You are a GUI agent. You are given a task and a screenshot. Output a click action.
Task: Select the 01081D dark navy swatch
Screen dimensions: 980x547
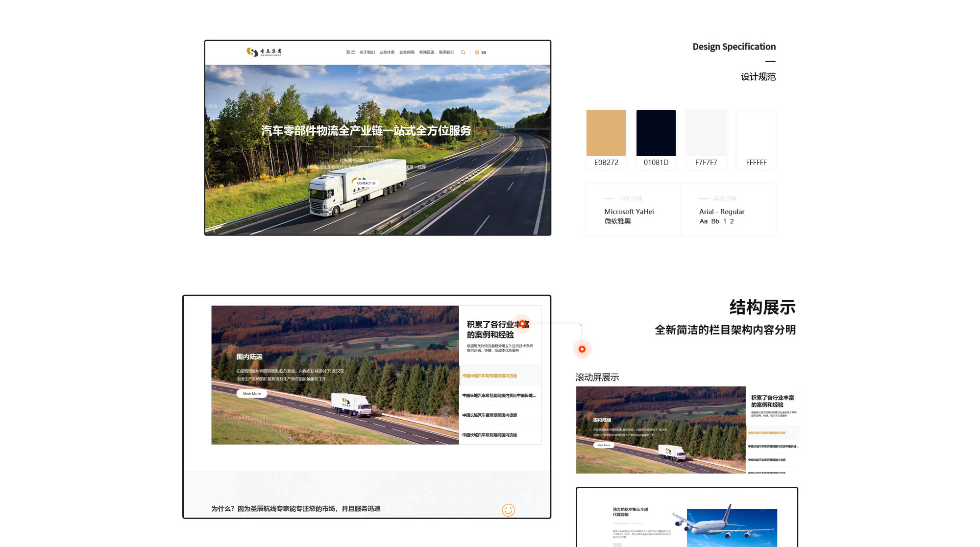point(656,133)
